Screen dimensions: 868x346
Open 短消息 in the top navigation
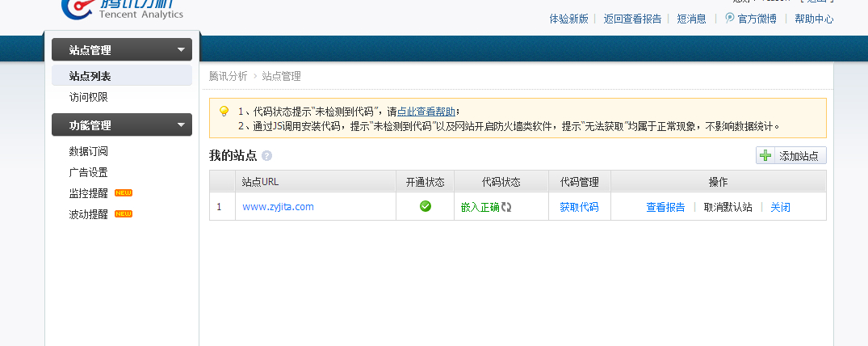coord(691,19)
